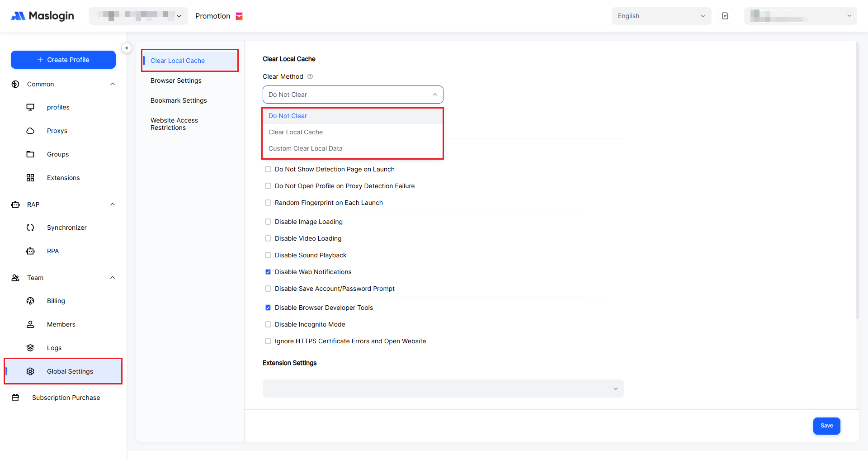This screenshot has height=460, width=868.
Task: Open the English language dropdown
Action: pos(661,16)
